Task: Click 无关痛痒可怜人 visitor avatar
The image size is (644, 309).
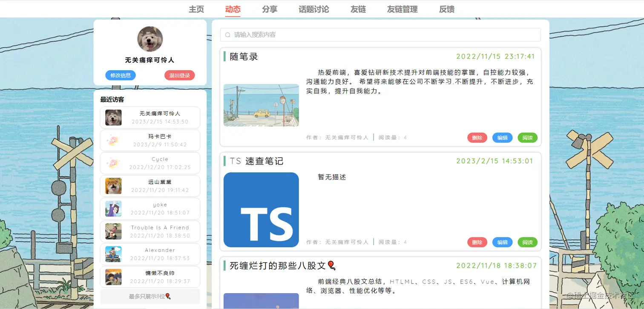Action: [x=113, y=117]
